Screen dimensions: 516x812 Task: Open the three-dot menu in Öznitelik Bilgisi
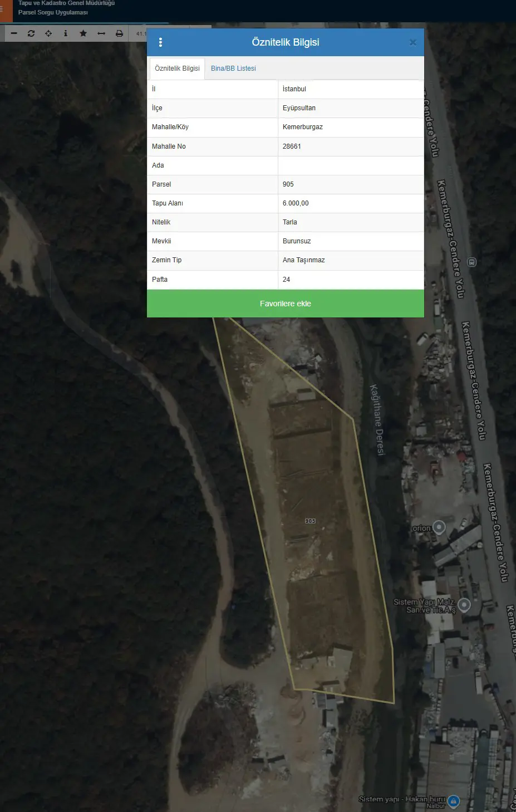(x=160, y=42)
